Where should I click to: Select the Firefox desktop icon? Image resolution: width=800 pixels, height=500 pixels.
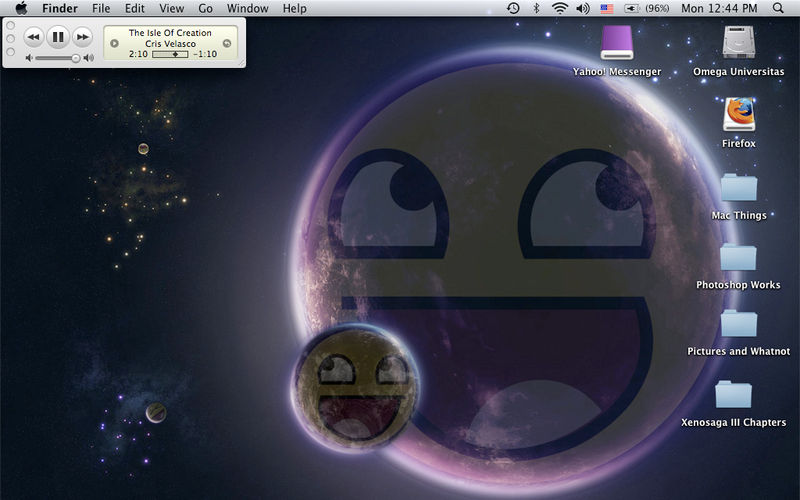coord(739,115)
